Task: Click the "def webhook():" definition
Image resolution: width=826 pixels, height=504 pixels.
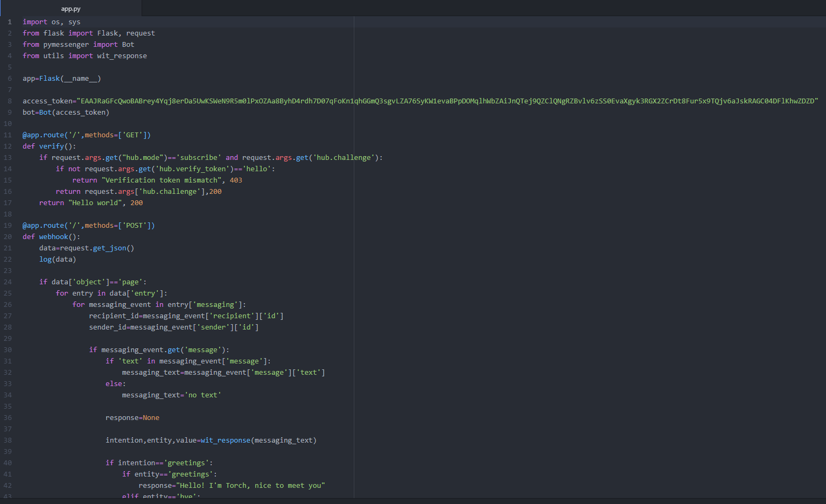Action: click(52, 237)
